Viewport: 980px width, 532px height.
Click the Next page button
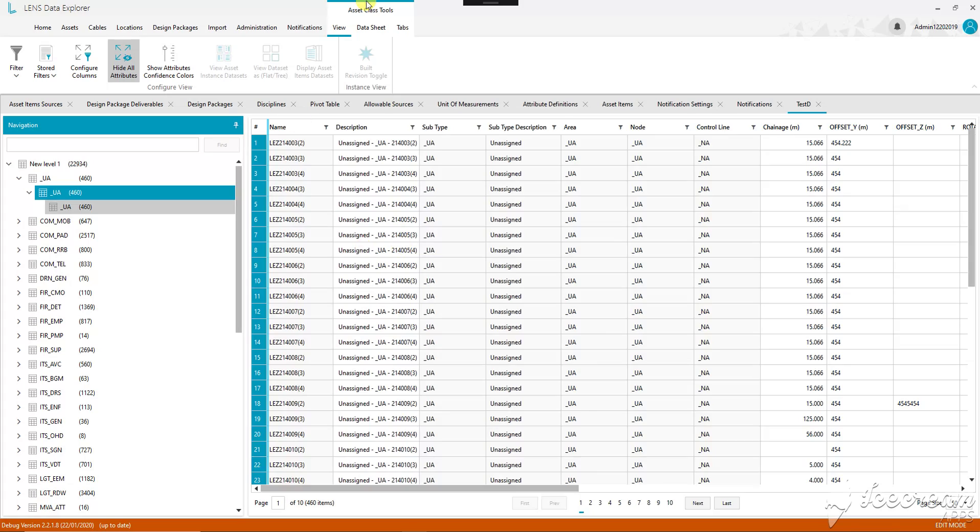pos(698,503)
